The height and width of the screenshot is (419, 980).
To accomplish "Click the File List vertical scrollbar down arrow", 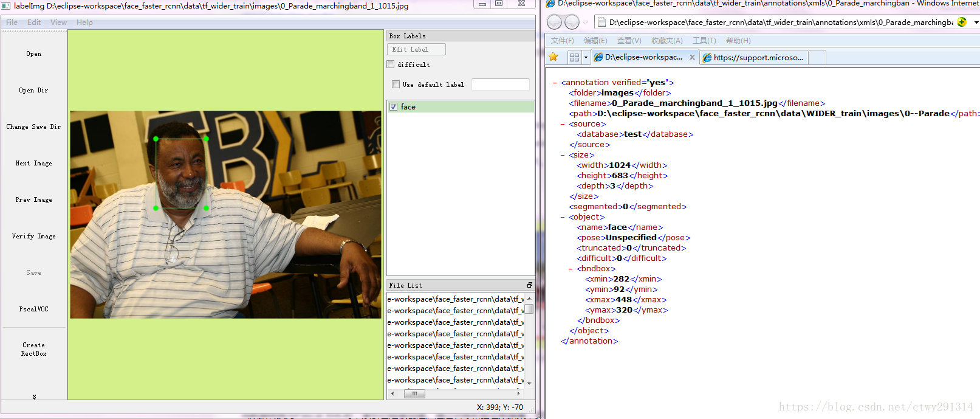I will pos(529,383).
